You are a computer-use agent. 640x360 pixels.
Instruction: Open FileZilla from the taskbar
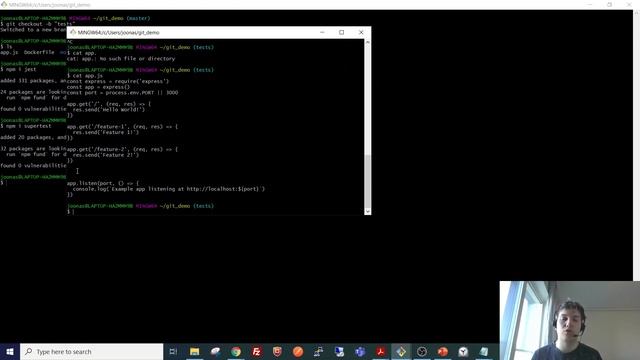click(x=257, y=351)
